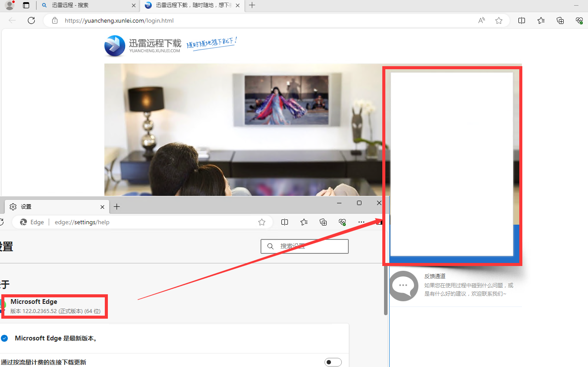
Task: Add the Xunlei login page to favorites with the star icon
Action: point(499,20)
